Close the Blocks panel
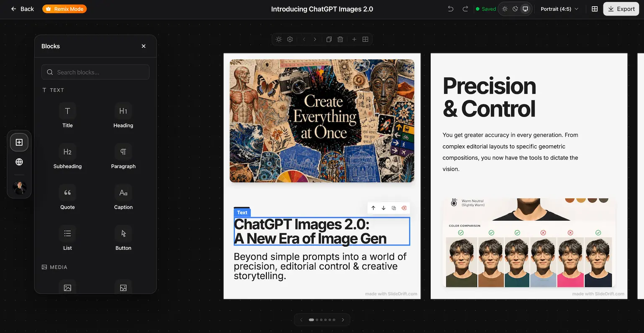The height and width of the screenshot is (333, 644). tap(143, 46)
